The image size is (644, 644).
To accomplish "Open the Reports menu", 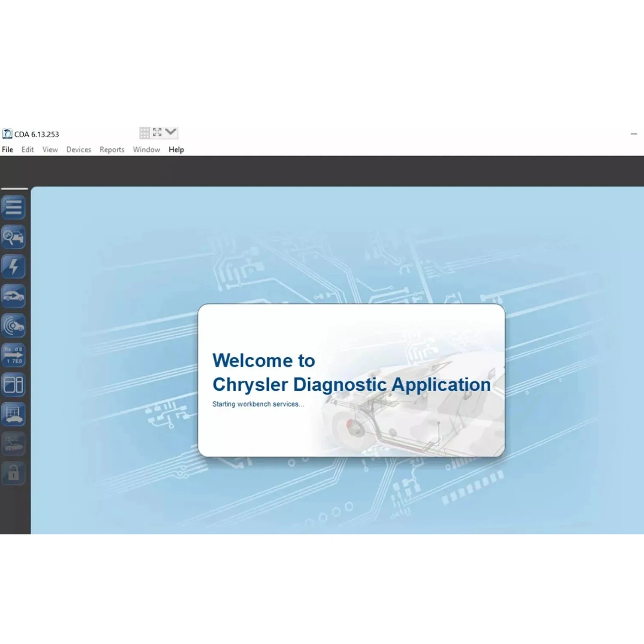I will pyautogui.click(x=112, y=149).
